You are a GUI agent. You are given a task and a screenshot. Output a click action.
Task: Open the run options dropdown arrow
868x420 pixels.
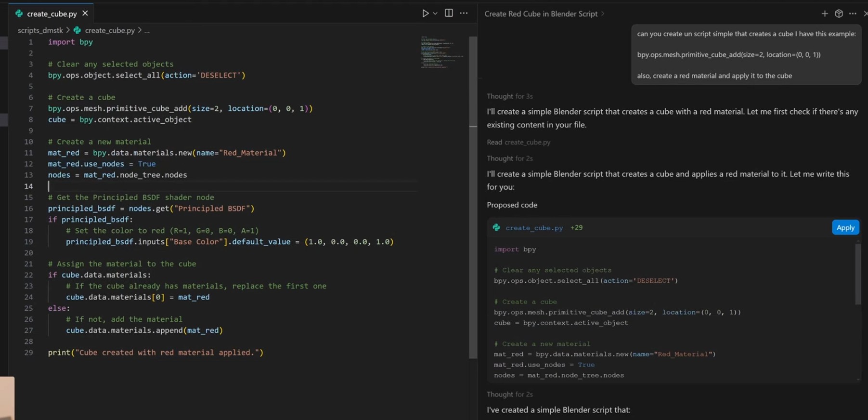point(435,13)
